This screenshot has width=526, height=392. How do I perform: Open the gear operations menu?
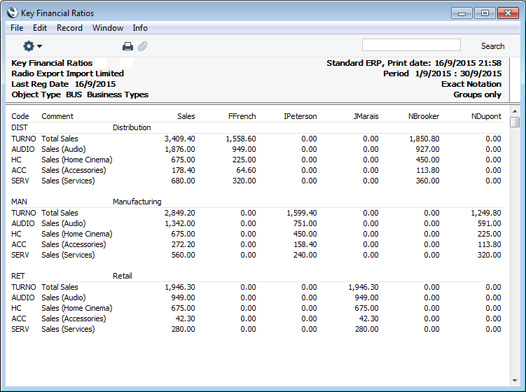click(32, 46)
